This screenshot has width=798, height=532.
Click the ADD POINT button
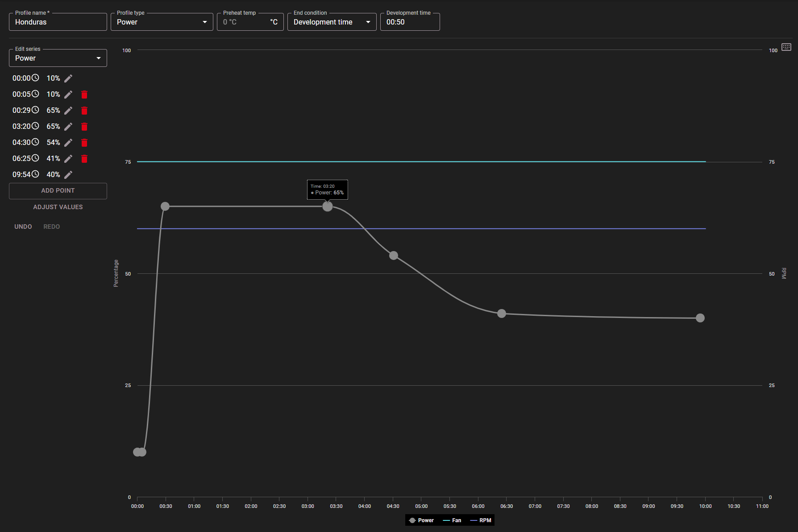[x=58, y=191]
